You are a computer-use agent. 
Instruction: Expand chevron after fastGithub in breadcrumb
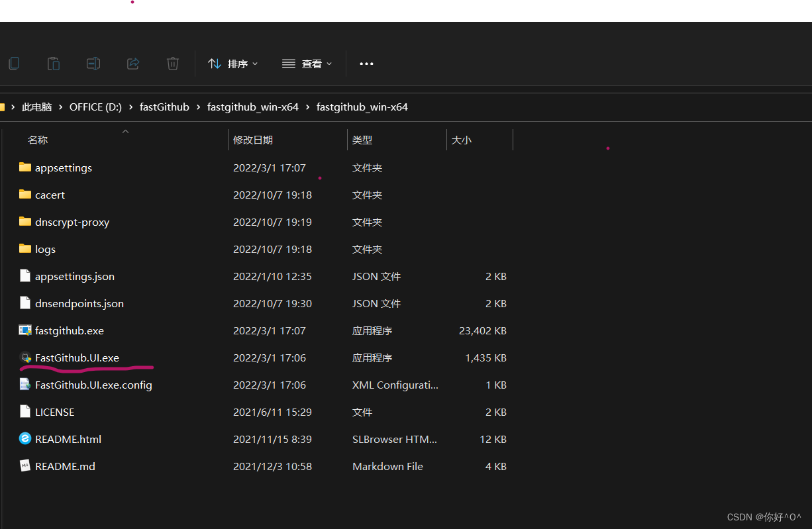[199, 107]
